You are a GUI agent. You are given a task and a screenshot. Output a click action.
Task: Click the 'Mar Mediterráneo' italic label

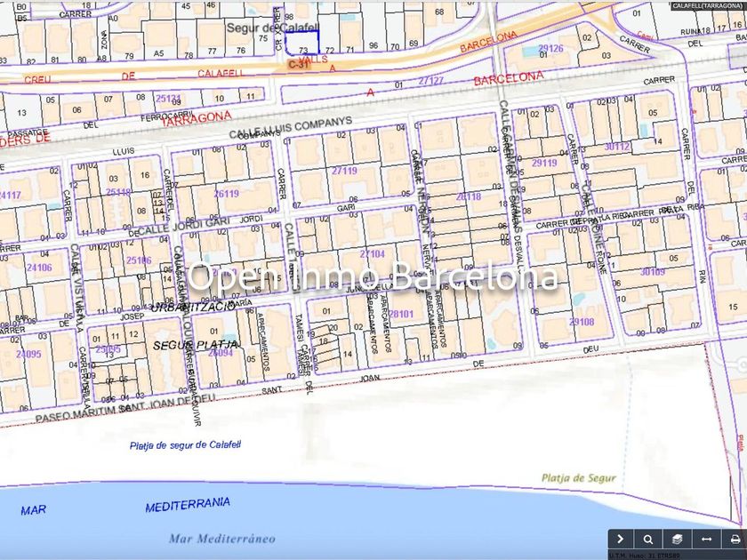tap(222, 539)
